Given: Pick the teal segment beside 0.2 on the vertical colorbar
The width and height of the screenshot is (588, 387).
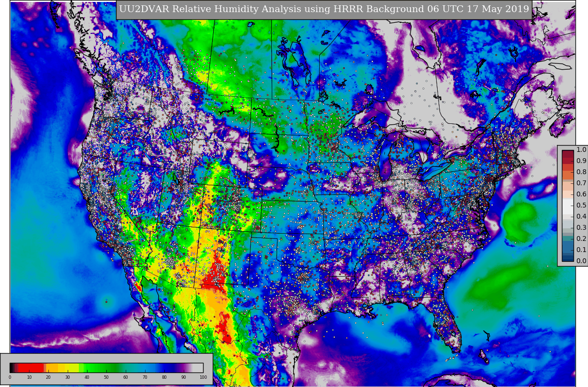Looking at the screenshot, I should [x=568, y=238].
